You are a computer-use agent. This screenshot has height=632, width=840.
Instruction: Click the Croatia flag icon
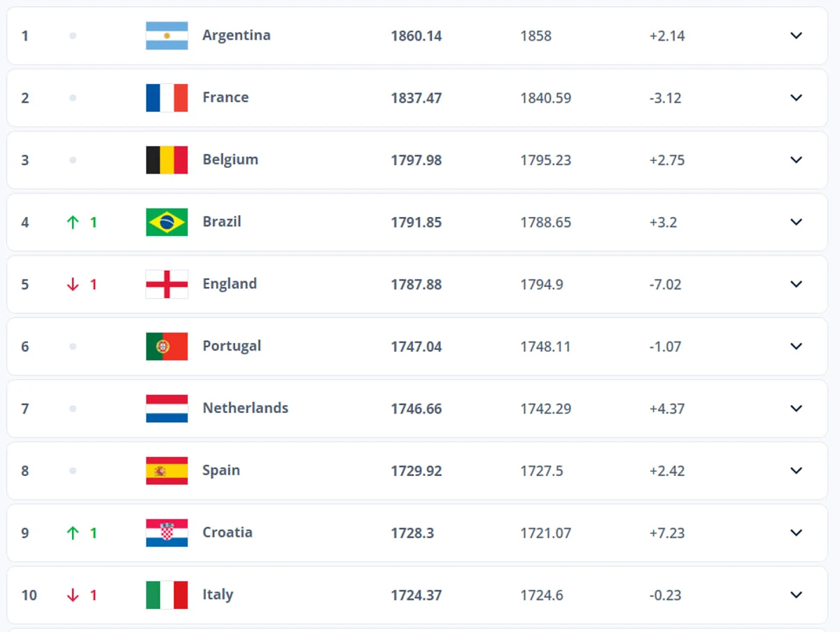[x=167, y=533]
